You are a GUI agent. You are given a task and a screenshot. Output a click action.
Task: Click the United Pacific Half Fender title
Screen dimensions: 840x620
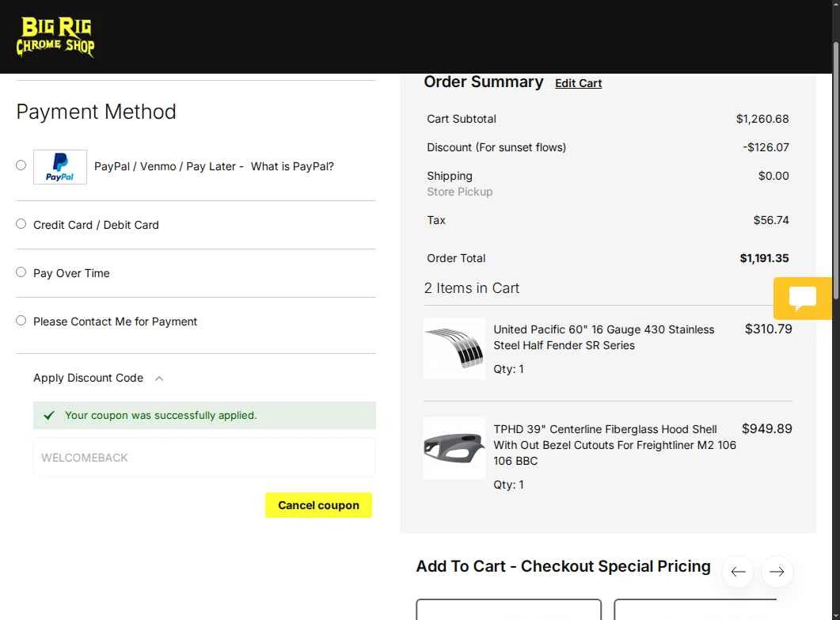[x=604, y=337]
